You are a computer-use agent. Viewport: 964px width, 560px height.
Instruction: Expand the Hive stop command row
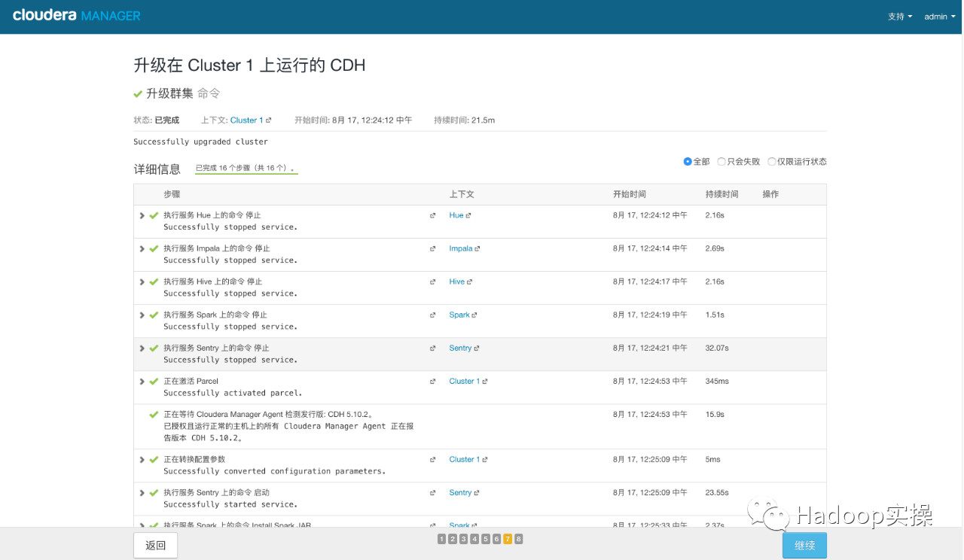[142, 282]
